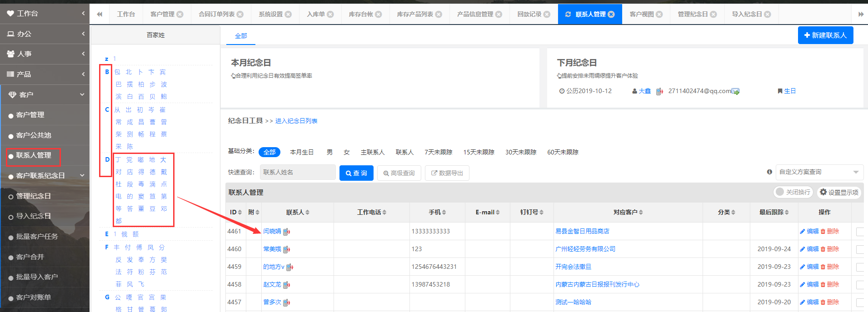Click the mail icon after 2711402474@qq.com
Screen dimensions: 868x312
pyautogui.click(x=735, y=91)
